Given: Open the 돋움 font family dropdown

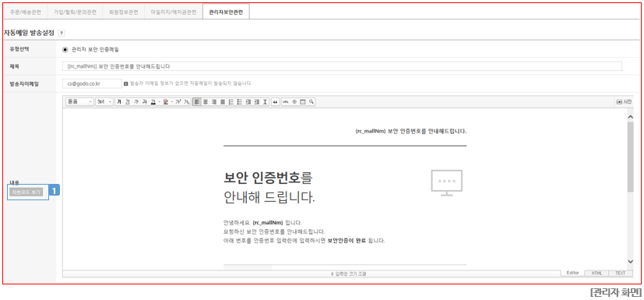Looking at the screenshot, I should pyautogui.click(x=79, y=101).
